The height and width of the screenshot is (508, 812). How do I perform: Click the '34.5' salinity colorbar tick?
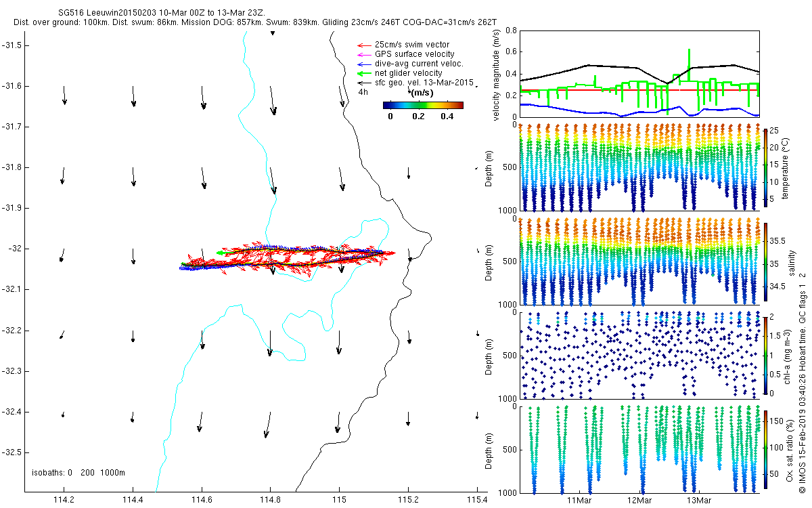[778, 287]
